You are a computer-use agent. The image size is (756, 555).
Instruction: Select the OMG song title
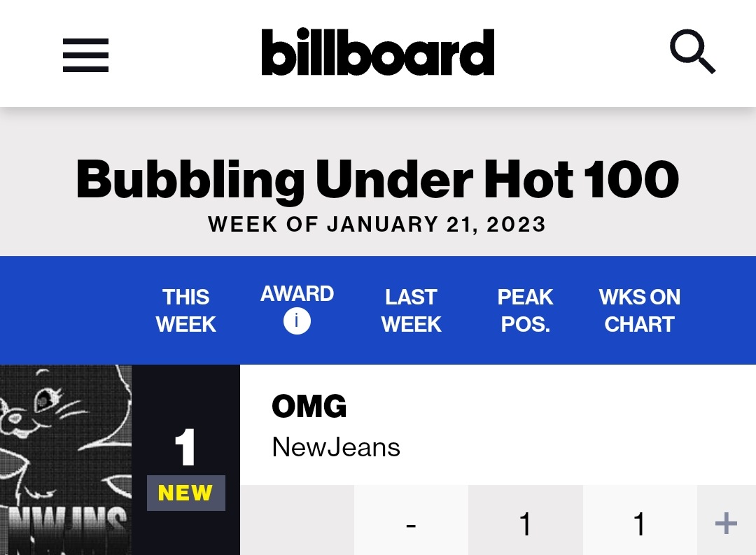pos(309,406)
